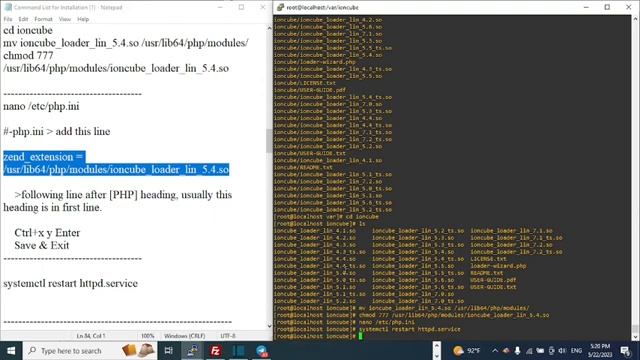Click 'cd ioncube' line in Notepad
Viewport: 640px width, 360px height.
[28, 31]
